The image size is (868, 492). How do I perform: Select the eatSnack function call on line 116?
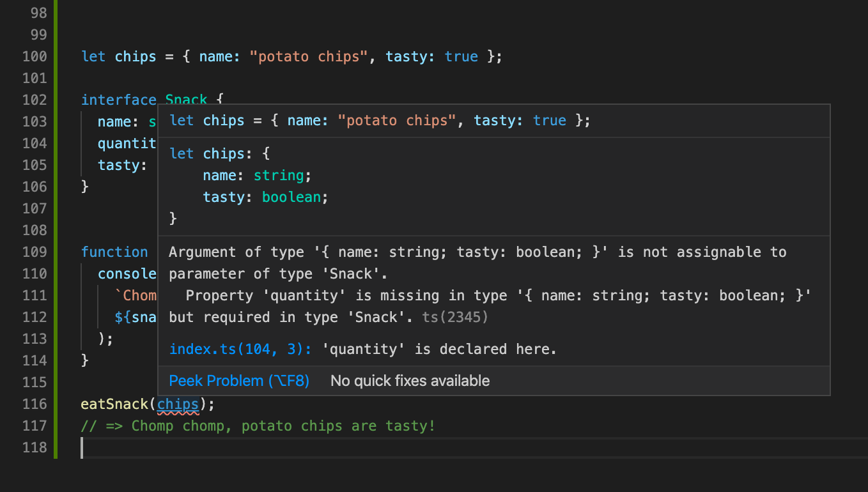click(115, 404)
